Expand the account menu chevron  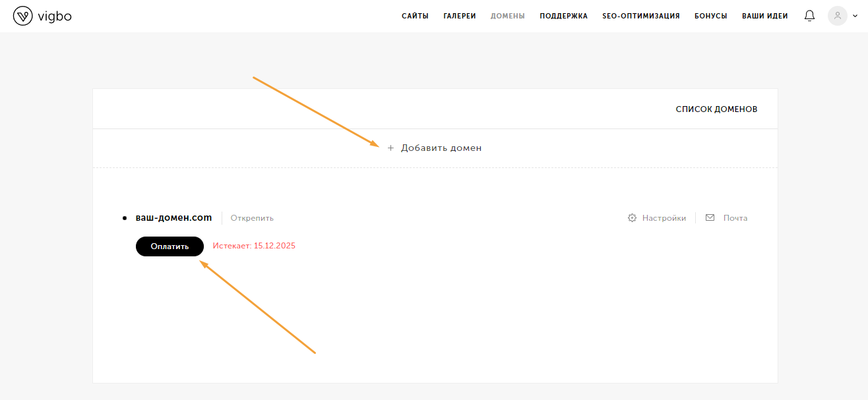[855, 16]
